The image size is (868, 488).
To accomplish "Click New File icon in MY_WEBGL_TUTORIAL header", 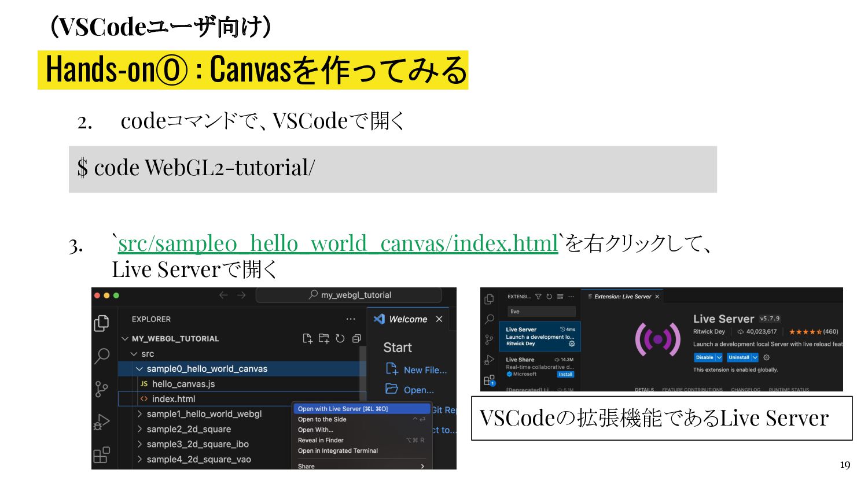I will tap(308, 338).
